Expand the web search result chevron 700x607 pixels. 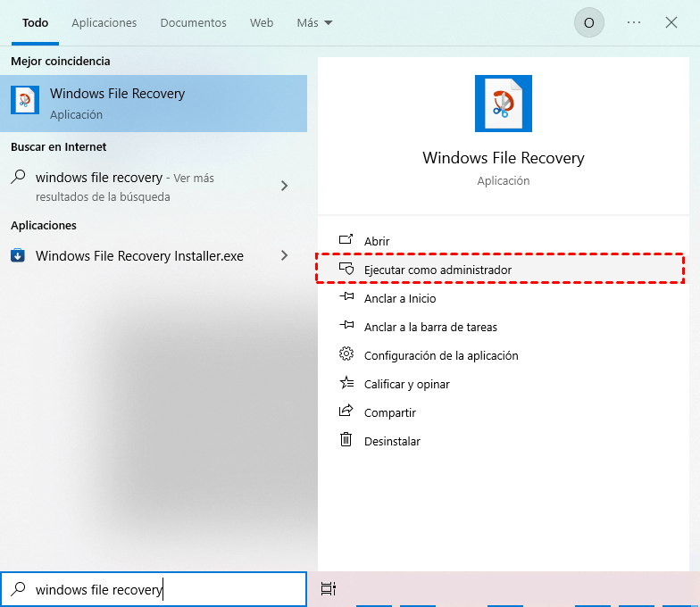(284, 186)
